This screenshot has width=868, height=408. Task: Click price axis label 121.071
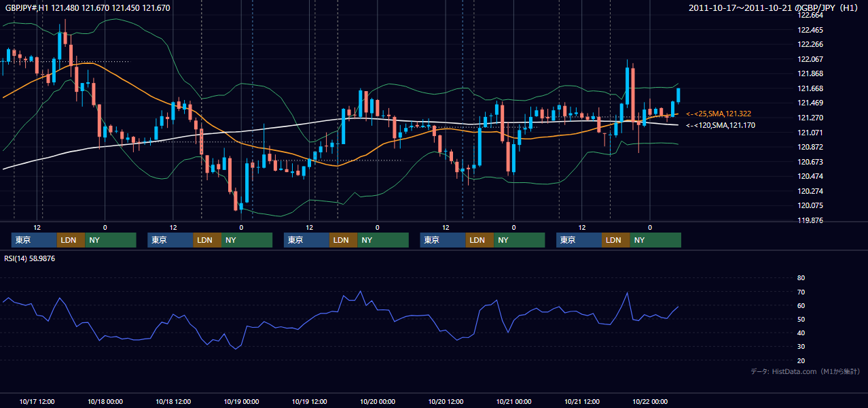point(811,133)
